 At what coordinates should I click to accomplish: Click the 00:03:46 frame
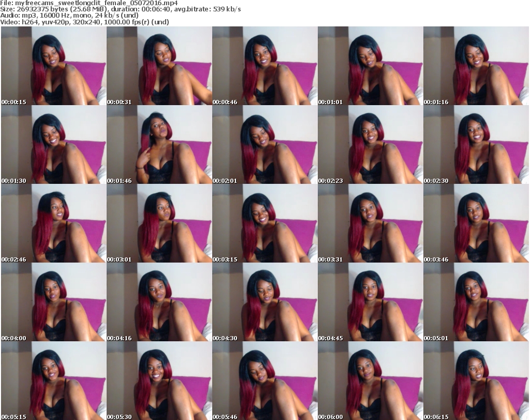click(x=476, y=224)
